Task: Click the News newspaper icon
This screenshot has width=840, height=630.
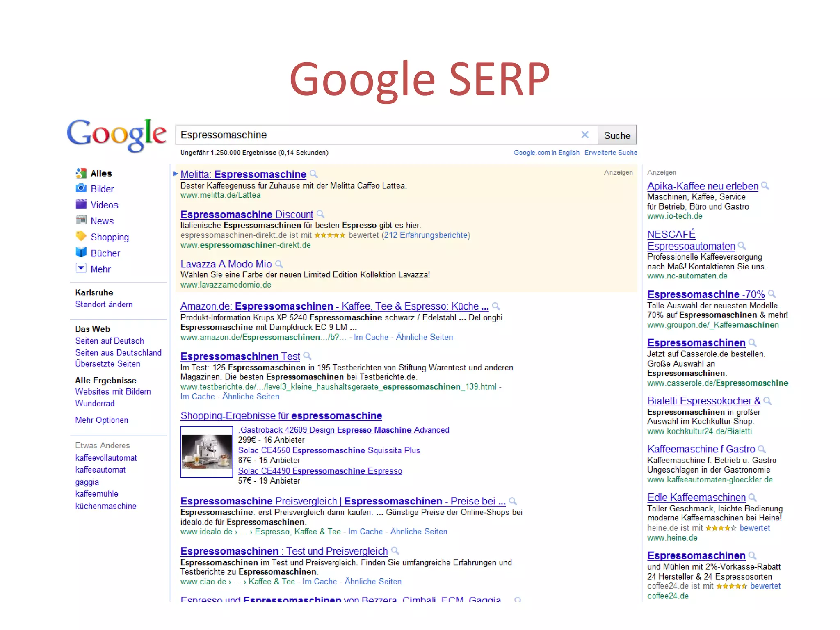Action: 81,220
